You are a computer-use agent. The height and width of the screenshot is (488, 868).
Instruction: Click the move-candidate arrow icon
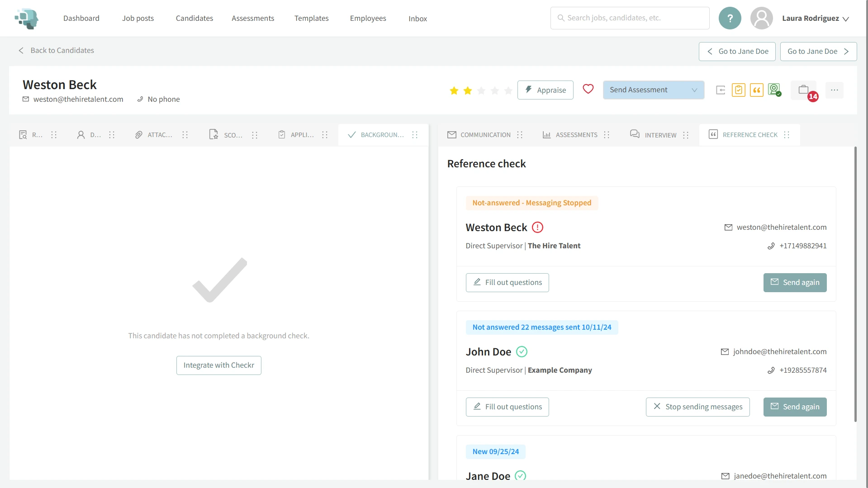coord(721,90)
